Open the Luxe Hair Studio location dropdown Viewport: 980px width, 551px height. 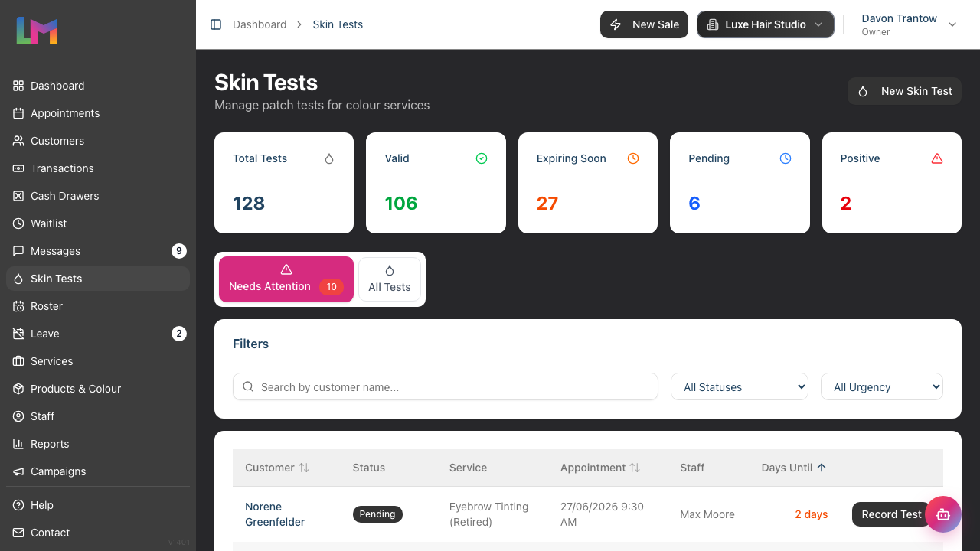click(x=766, y=24)
